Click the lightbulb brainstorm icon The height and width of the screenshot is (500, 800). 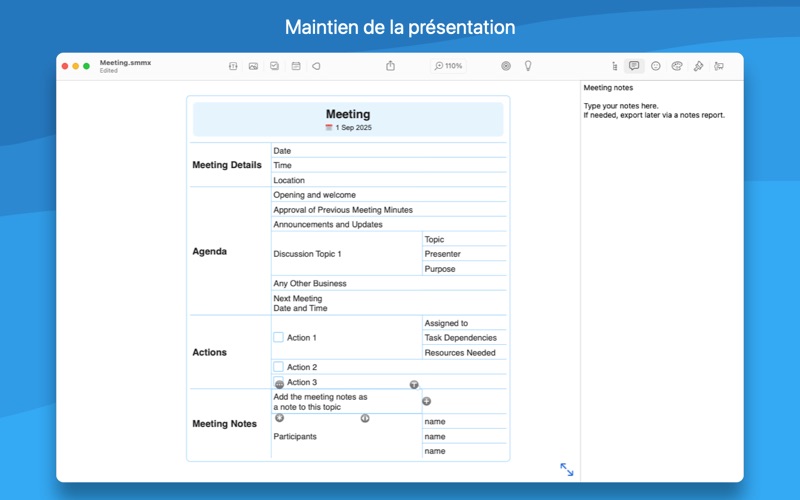(528, 65)
